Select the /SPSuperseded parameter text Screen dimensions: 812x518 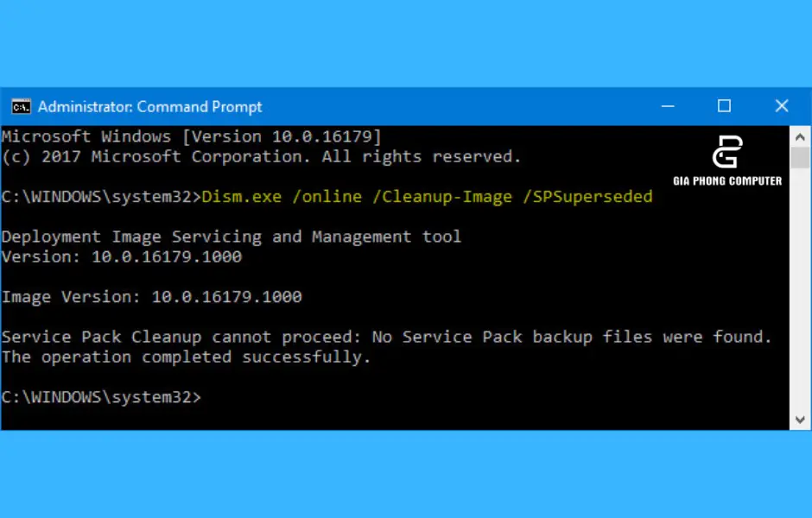click(589, 196)
